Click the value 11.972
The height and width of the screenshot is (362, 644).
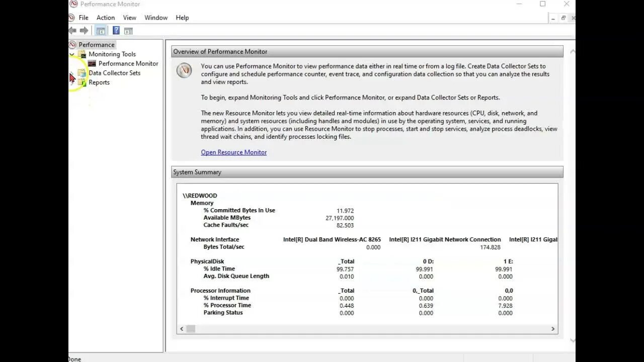pyautogui.click(x=345, y=211)
